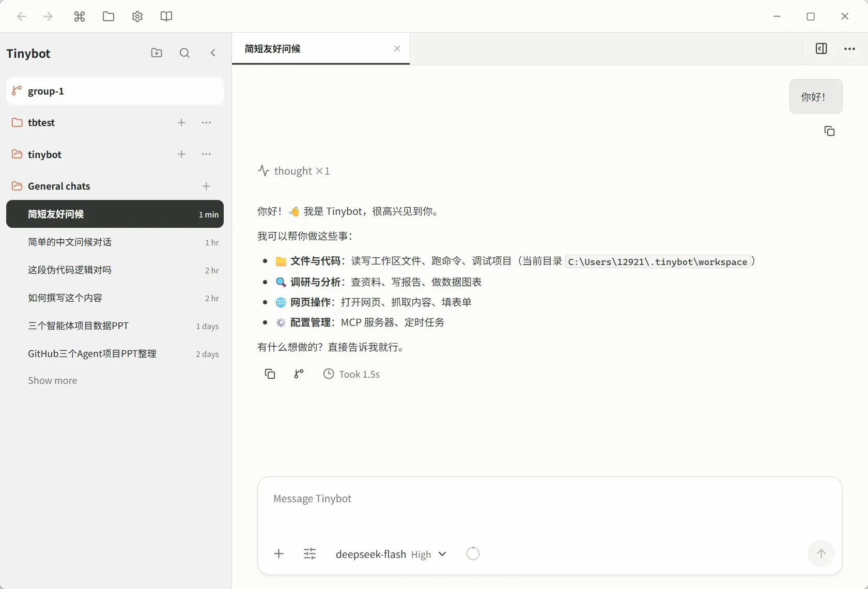The width and height of the screenshot is (868, 589).
Task: Click the circular context usage indicator
Action: point(473,554)
